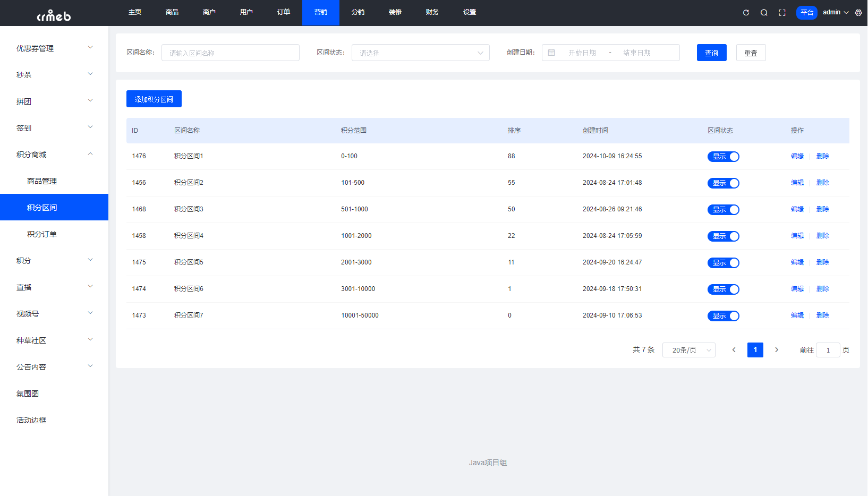
Task: Expand the 优惠券管理 sidebar menu
Action: 53,48
